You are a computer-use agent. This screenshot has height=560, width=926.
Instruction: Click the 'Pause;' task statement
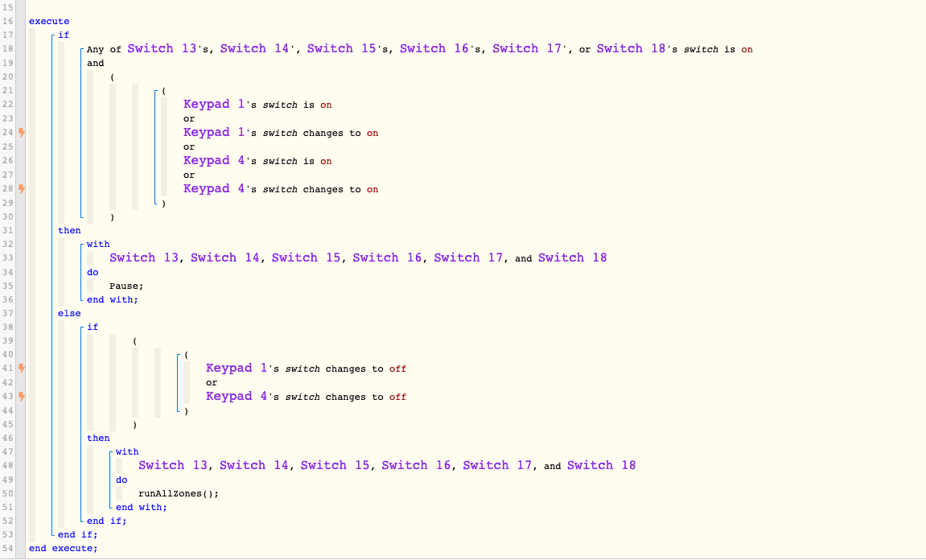pos(126,286)
